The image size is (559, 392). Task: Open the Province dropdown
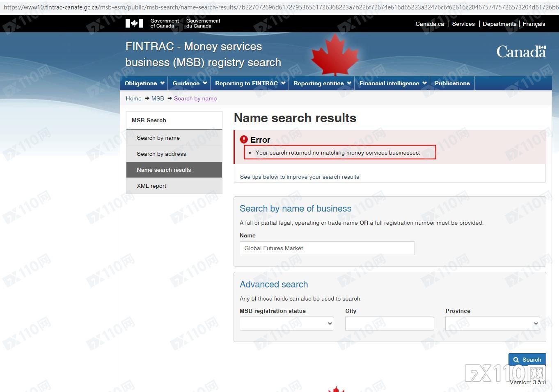click(x=493, y=324)
